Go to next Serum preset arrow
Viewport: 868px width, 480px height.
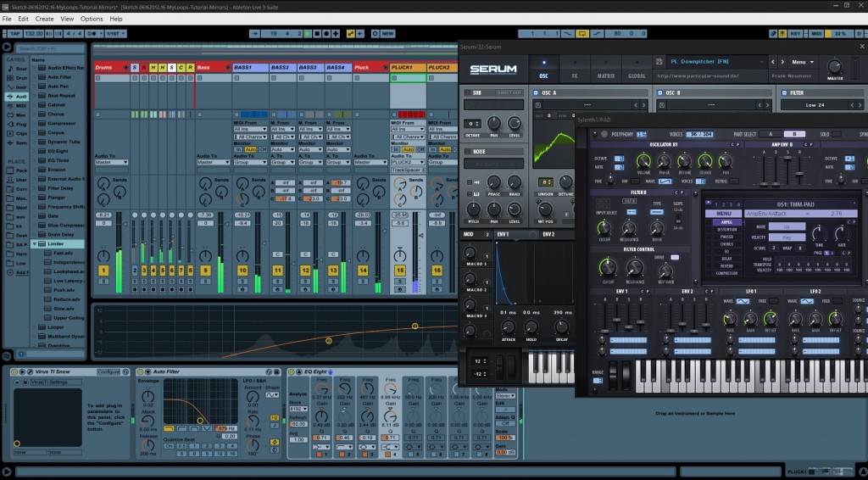782,62
